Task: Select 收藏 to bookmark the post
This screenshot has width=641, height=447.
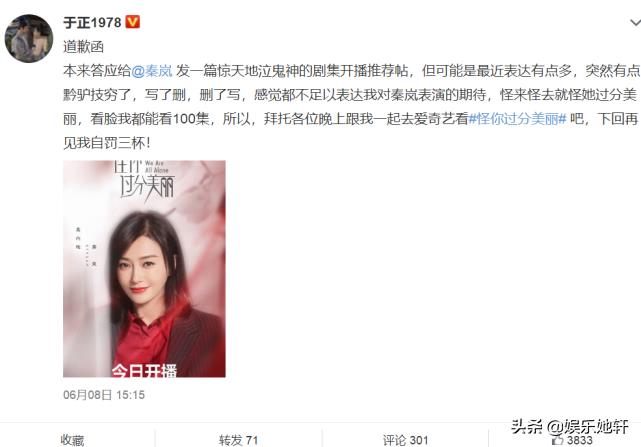Action: point(72,440)
